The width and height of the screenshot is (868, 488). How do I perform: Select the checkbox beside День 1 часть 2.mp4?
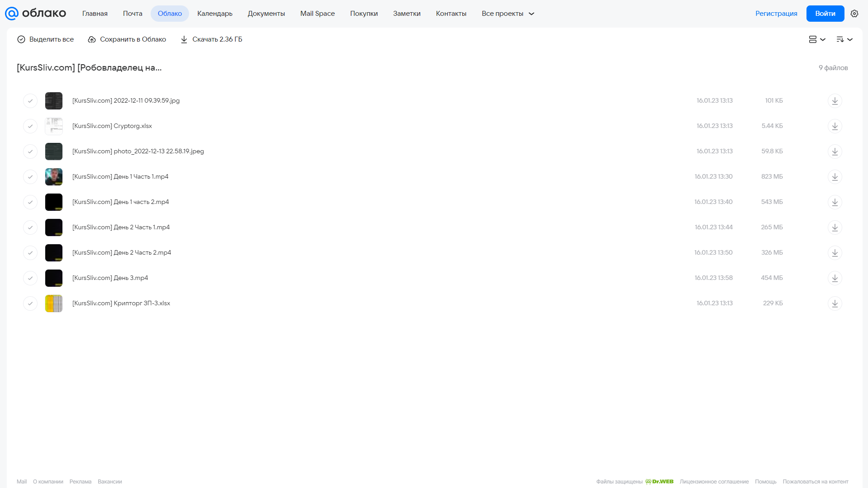pyautogui.click(x=30, y=202)
